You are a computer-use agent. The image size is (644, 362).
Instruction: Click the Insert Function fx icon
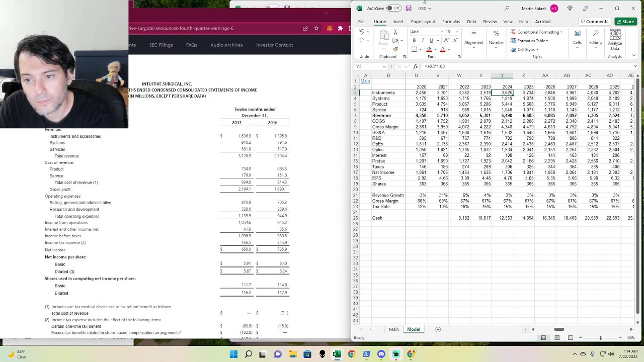(415, 66)
